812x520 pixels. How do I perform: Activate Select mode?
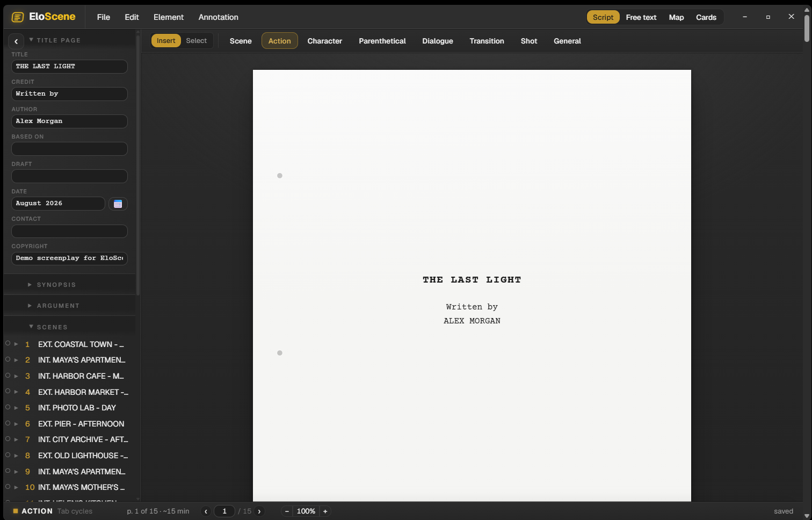[196, 41]
